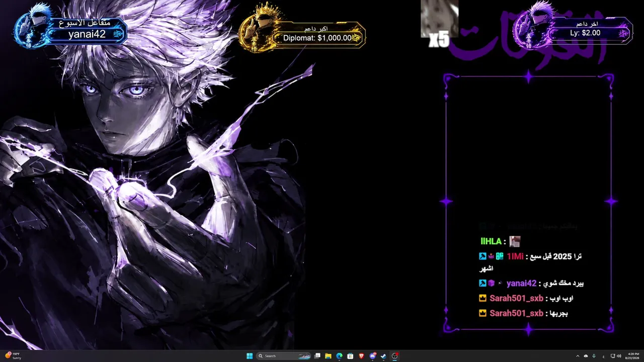
Task: Click Sarah501_sxb on the بجربها message
Action: point(516,313)
